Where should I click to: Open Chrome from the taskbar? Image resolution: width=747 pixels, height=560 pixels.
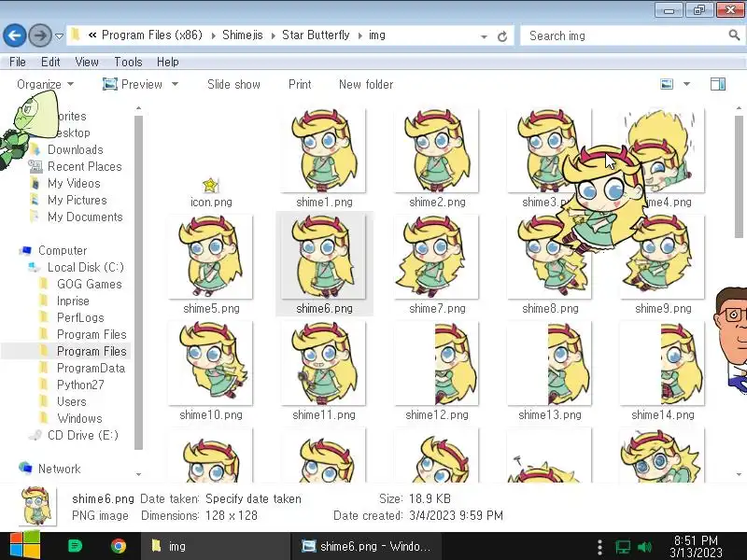tap(119, 546)
